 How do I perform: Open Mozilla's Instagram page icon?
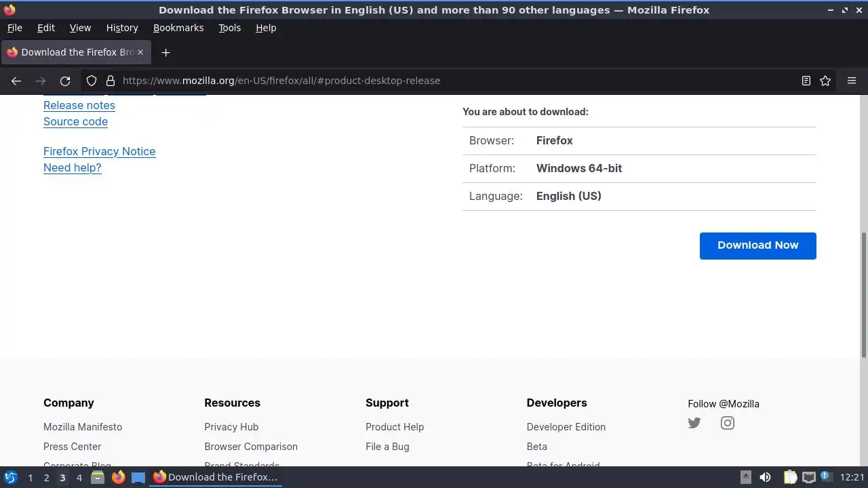tap(728, 423)
